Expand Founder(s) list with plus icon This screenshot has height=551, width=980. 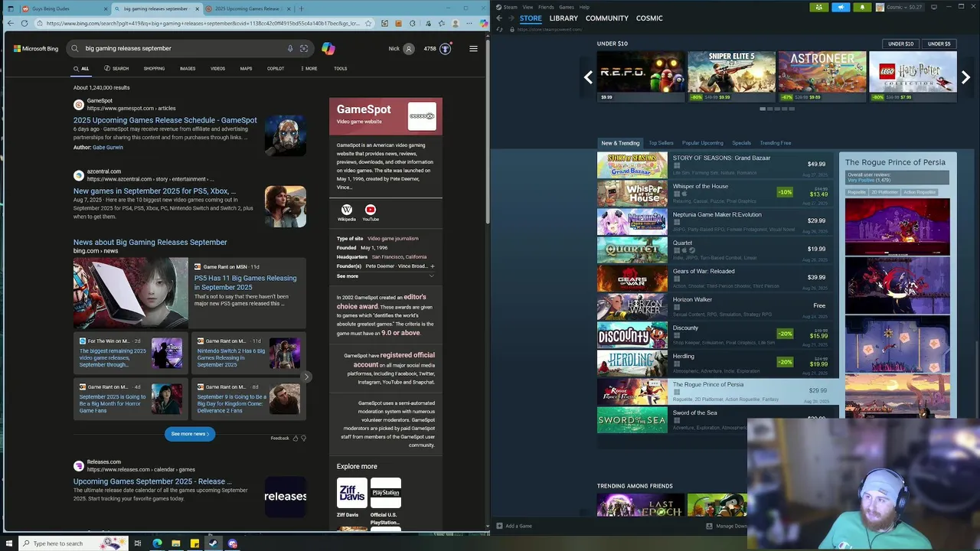tap(432, 266)
